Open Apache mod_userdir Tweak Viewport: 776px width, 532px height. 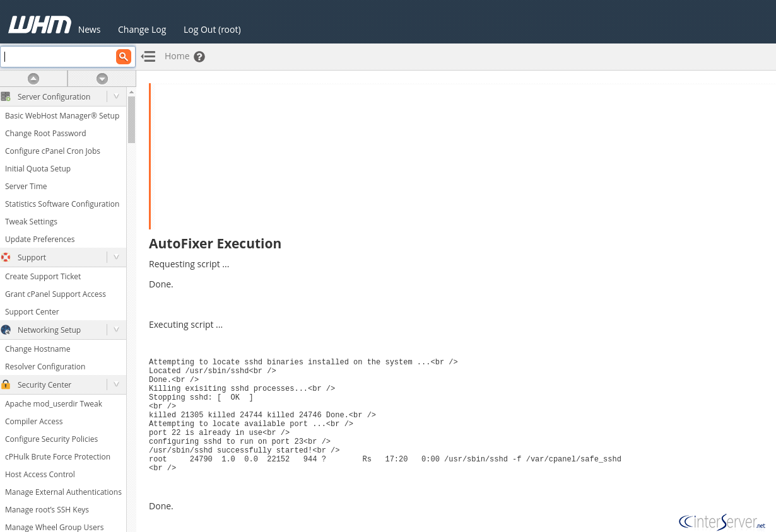pyautogui.click(x=54, y=403)
